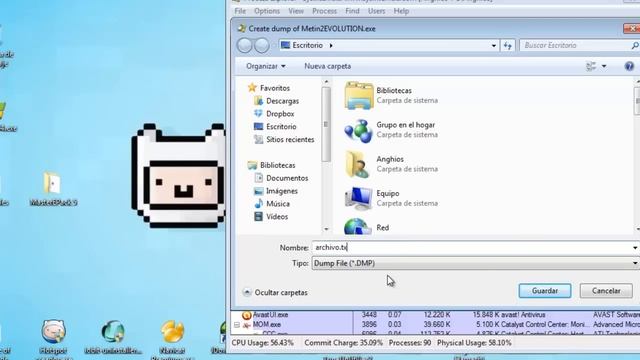Image resolution: width=640 pixels, height=360 pixels.
Task: Open the Users menu
Action: [376, 11]
